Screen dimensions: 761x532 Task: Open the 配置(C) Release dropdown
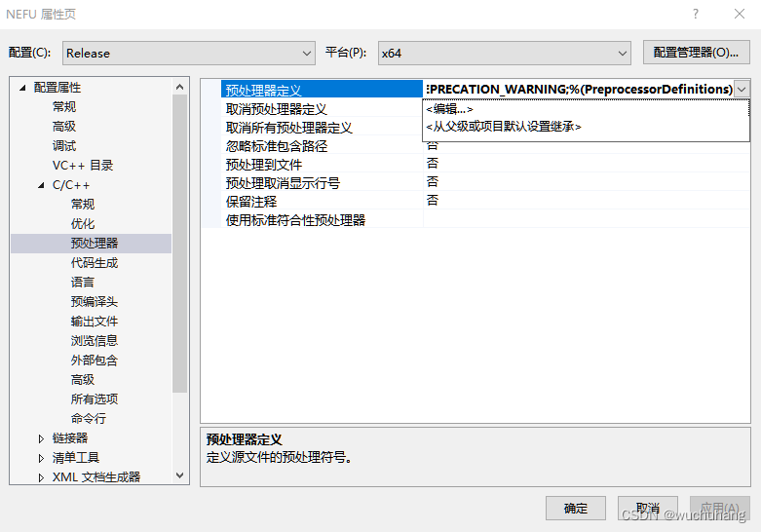188,53
